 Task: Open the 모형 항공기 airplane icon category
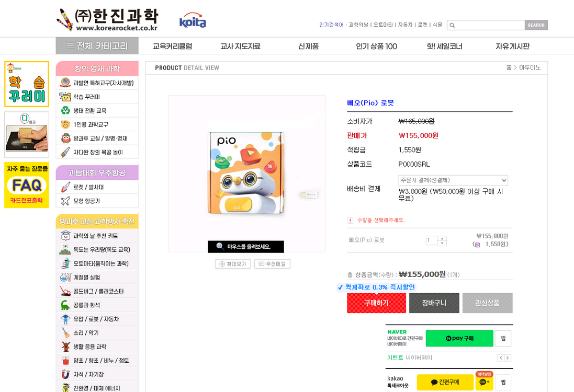65,201
